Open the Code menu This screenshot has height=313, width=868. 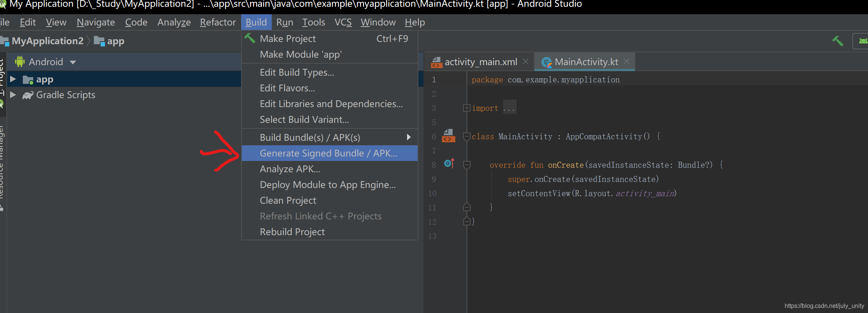pyautogui.click(x=136, y=22)
